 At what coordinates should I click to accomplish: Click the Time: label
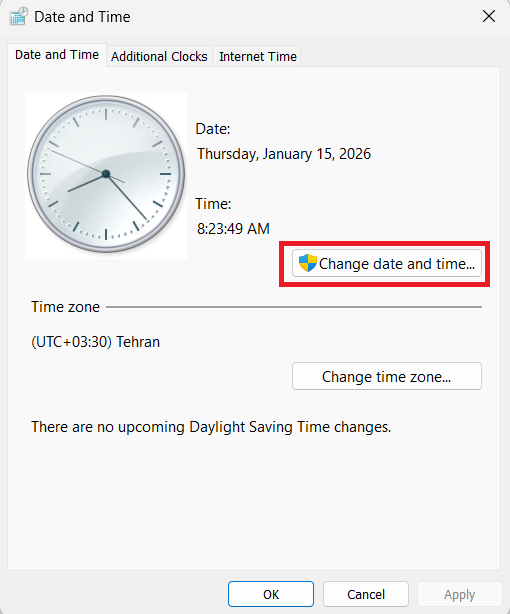pyautogui.click(x=213, y=204)
